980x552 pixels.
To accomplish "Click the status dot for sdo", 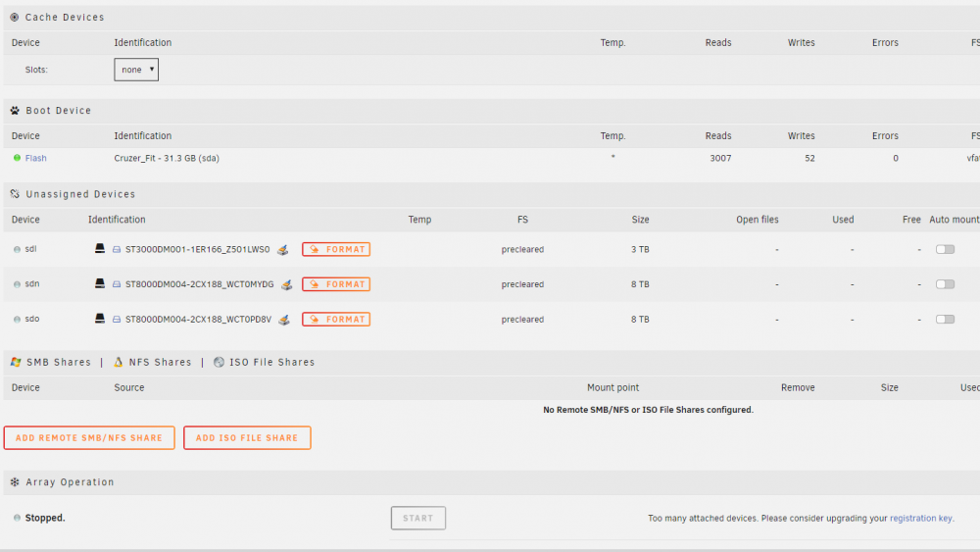I will (17, 320).
